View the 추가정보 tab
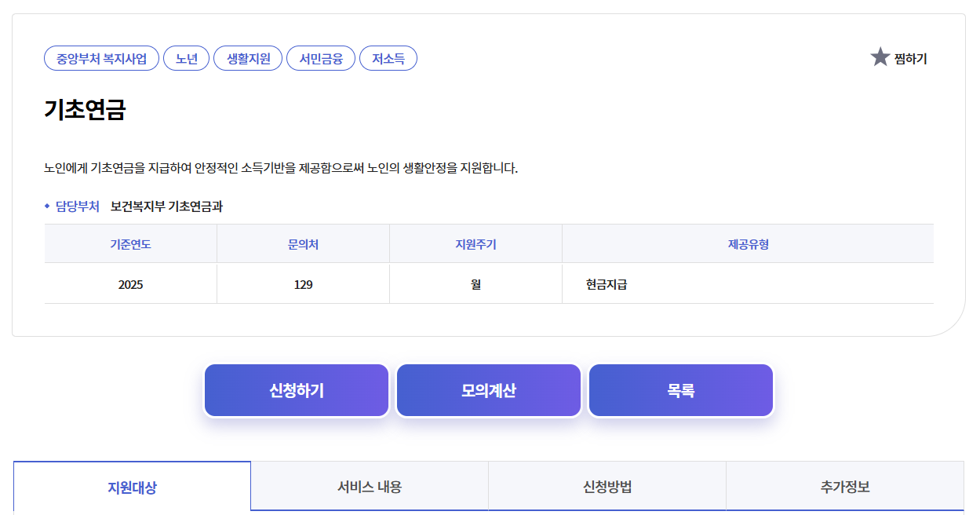Screen dimensions: 980x515 coord(844,486)
